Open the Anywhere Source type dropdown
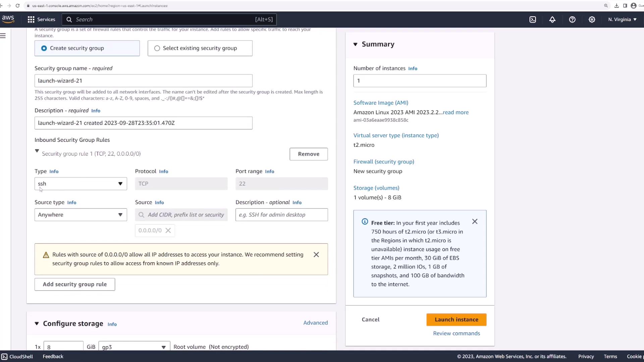This screenshot has height=362, width=644. tap(80, 215)
